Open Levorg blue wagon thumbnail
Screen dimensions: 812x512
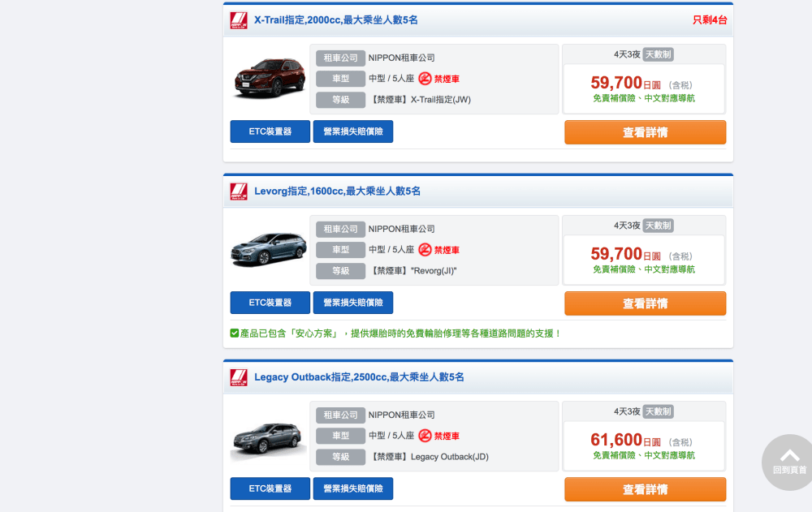coord(268,250)
